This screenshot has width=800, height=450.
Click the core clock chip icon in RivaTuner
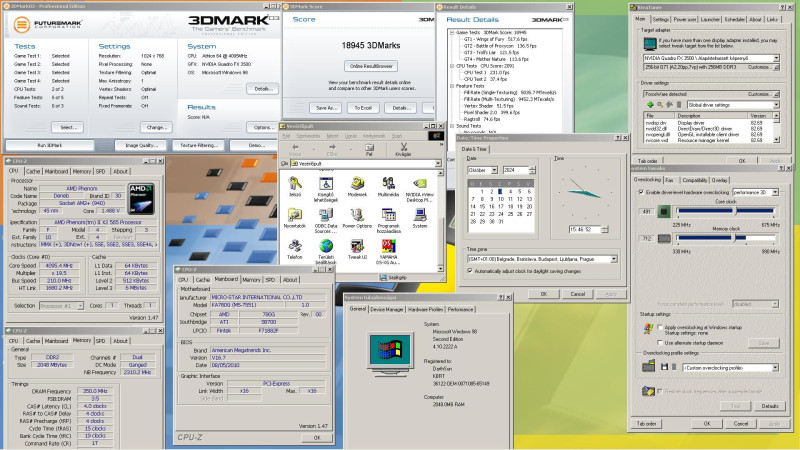(664, 211)
